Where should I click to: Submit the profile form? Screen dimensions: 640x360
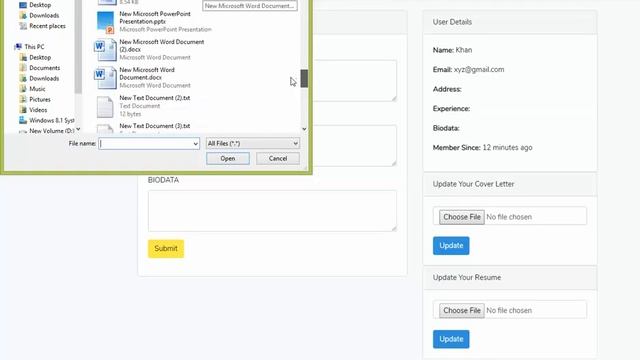pos(166,249)
